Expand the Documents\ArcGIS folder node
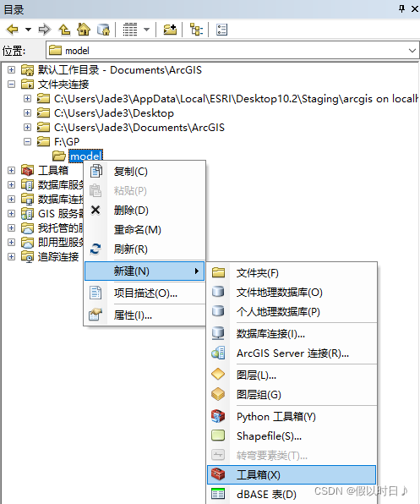 28,128
